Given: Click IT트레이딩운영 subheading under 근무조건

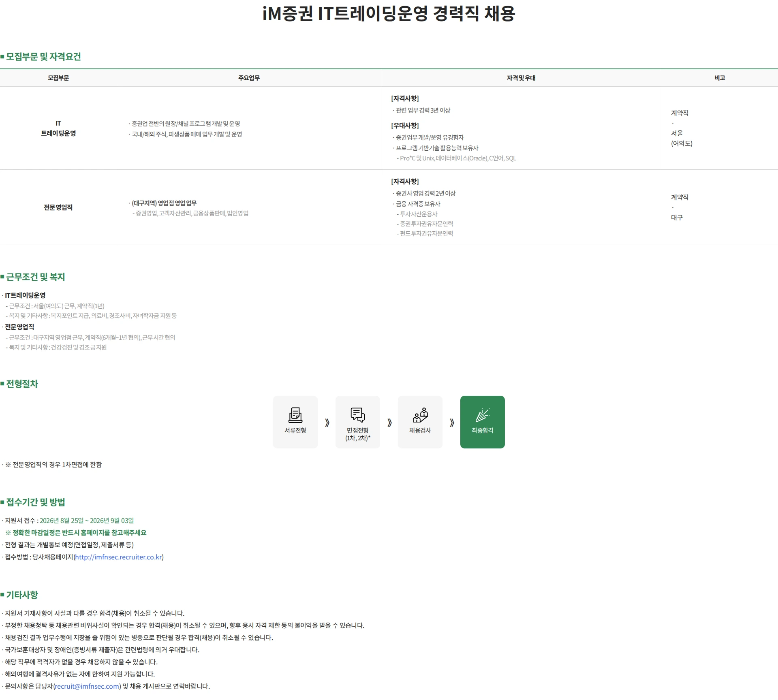Looking at the screenshot, I should tap(25, 295).
